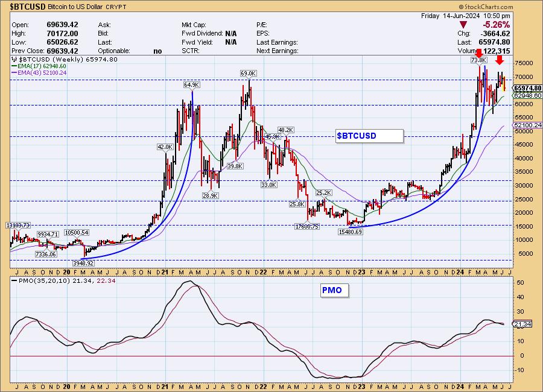Viewport: 543px width, 392px height.
Task: Click the 39.8K price label
Action: 235,166
